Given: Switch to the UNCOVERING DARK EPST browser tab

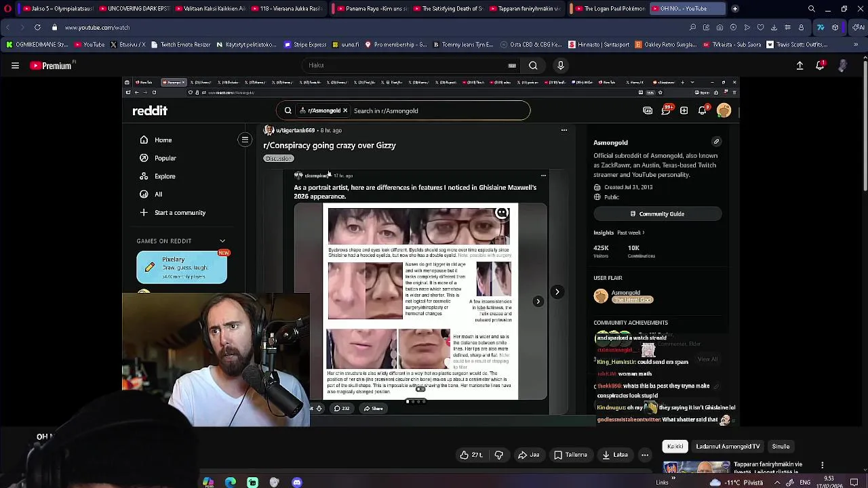Looking at the screenshot, I should 134,9.
